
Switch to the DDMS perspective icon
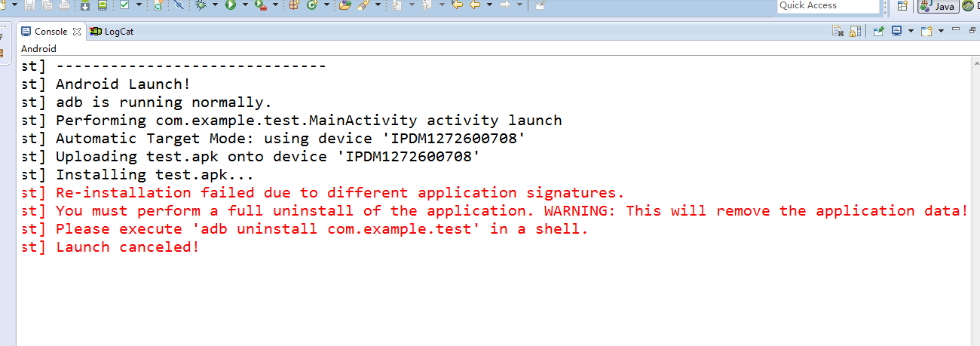[x=967, y=5]
